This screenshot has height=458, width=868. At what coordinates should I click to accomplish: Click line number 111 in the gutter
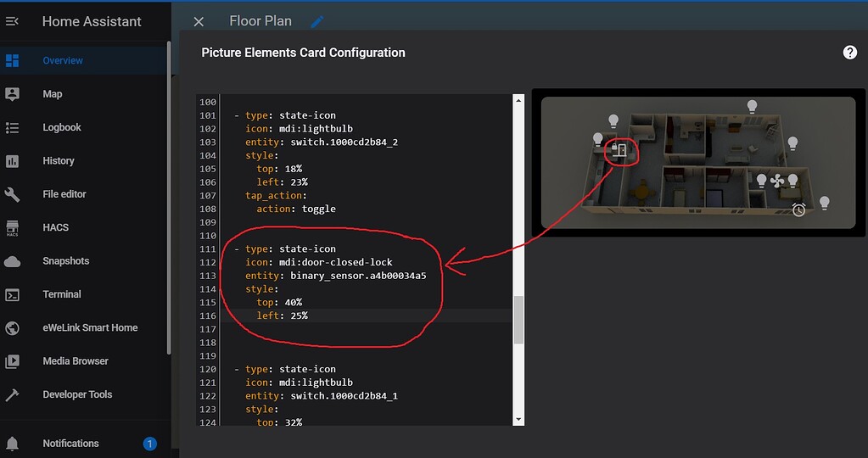pyautogui.click(x=208, y=249)
